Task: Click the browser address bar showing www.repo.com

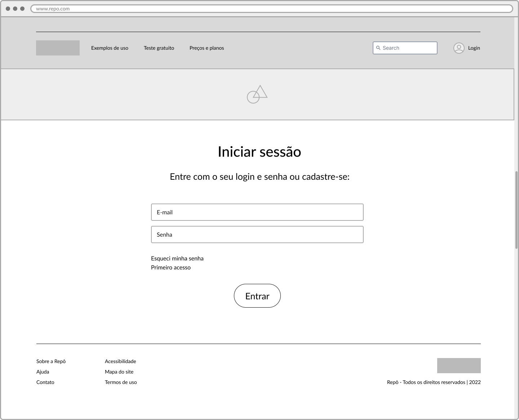Action: coord(144,9)
